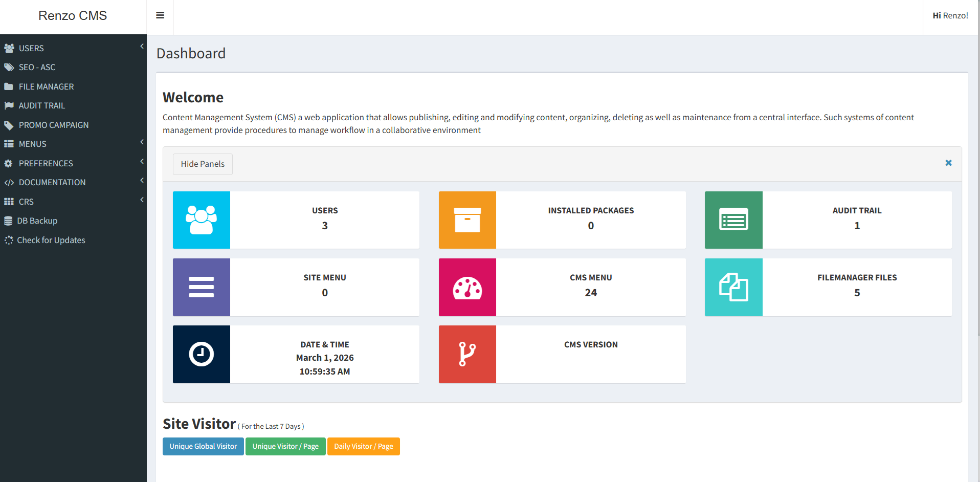The image size is (980, 482).
Task: Click the Date & Time clock icon
Action: [x=202, y=354]
